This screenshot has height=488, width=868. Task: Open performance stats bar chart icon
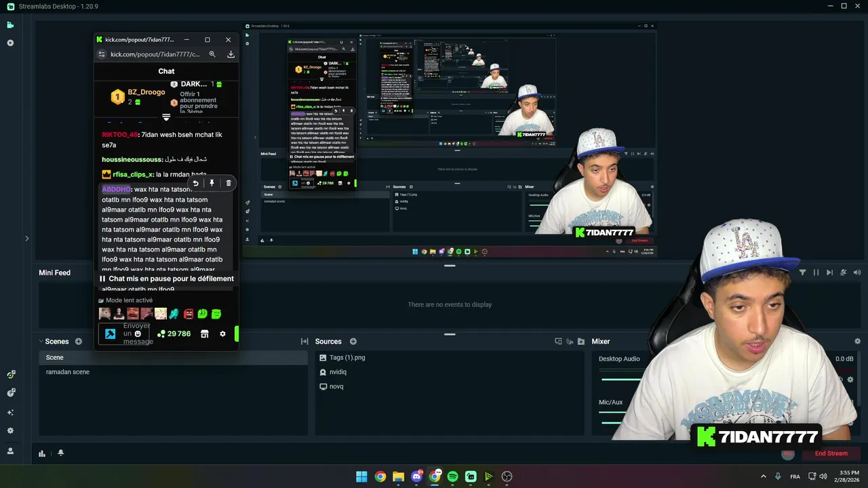tap(42, 453)
